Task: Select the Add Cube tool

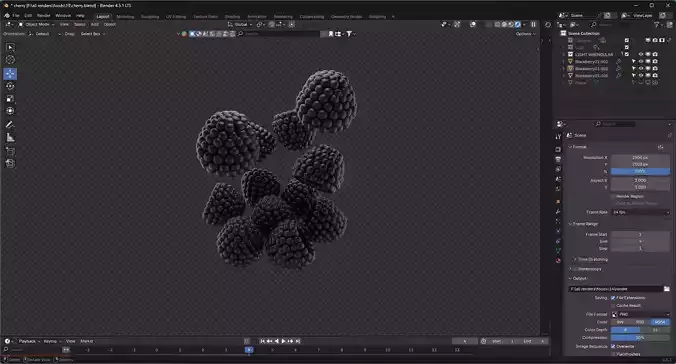Action: [10, 151]
